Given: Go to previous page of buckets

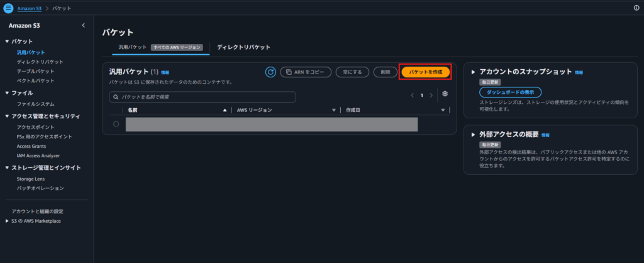Looking at the screenshot, I should click(413, 96).
